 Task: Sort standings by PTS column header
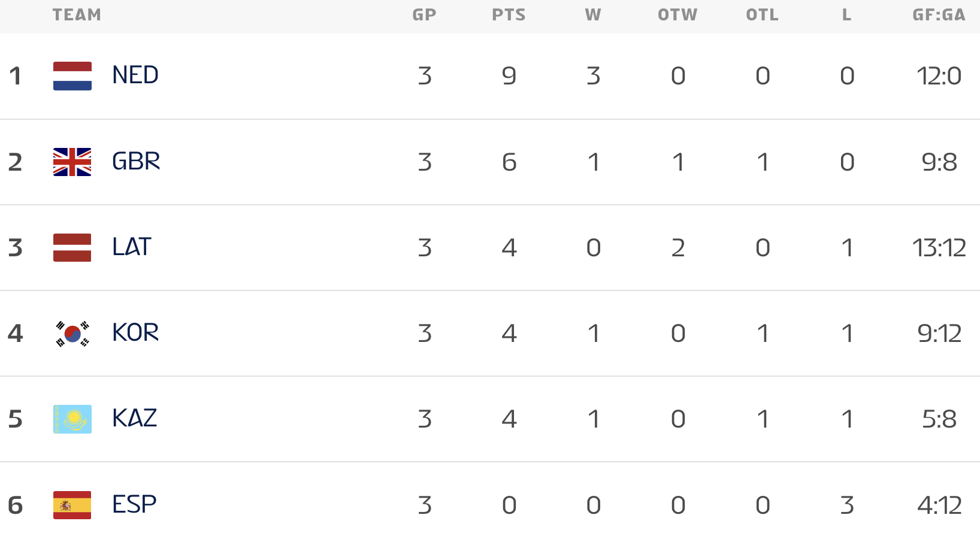(x=509, y=15)
